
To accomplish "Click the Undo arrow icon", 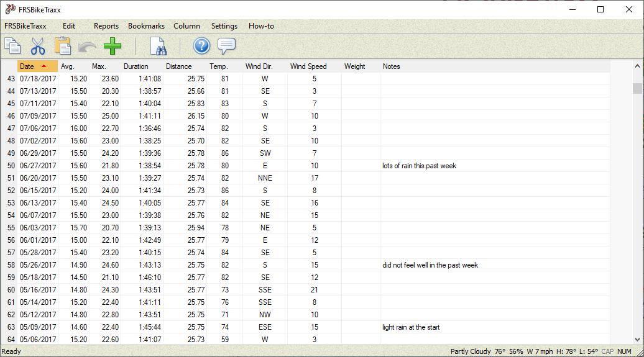I will click(88, 46).
